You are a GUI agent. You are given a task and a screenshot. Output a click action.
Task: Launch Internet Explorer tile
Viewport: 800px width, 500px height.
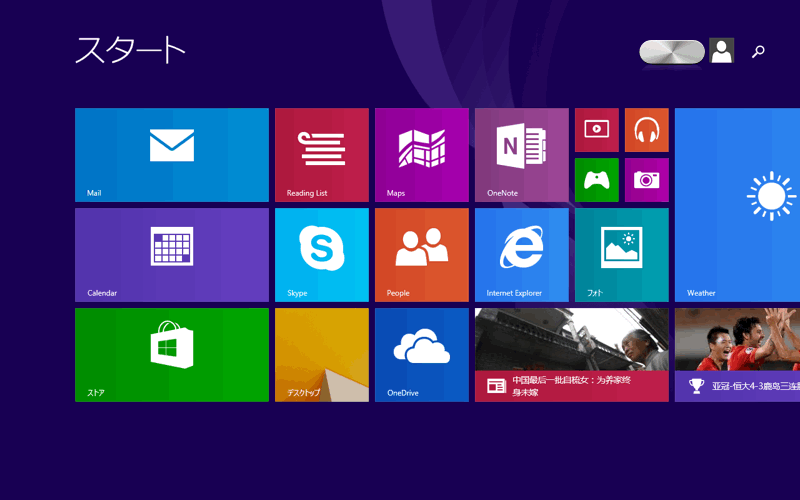pyautogui.click(x=521, y=255)
